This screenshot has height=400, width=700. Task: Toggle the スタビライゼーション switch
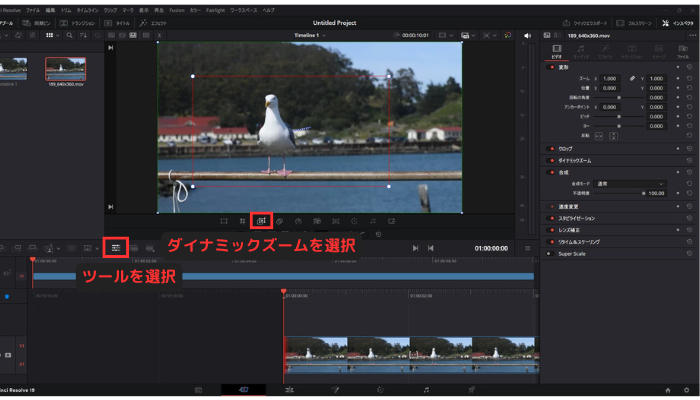(x=550, y=218)
